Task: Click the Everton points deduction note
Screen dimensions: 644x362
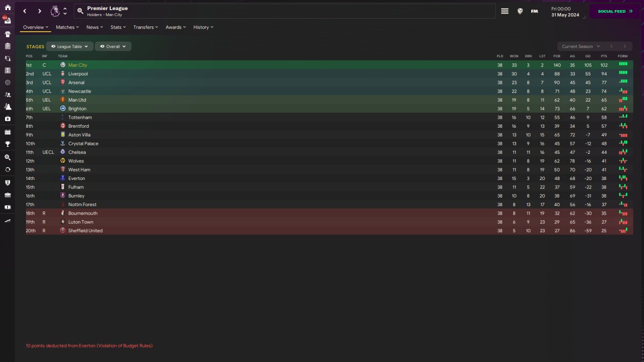Action: pos(89,346)
